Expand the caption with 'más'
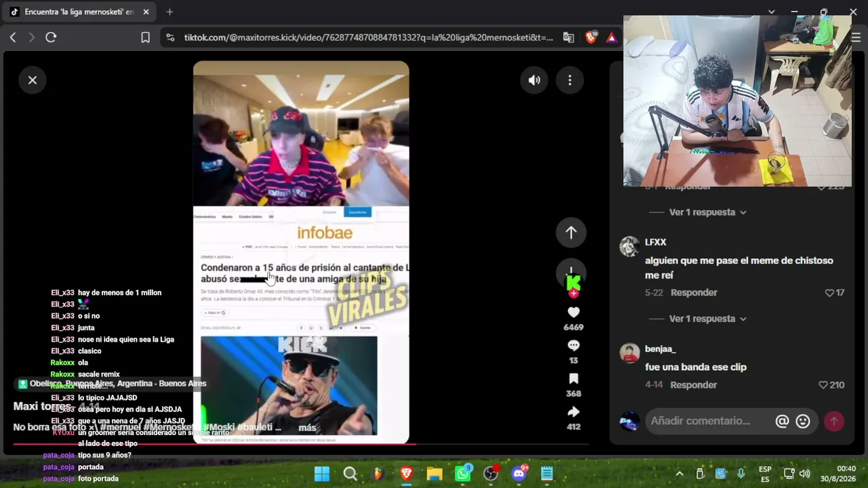 click(307, 428)
